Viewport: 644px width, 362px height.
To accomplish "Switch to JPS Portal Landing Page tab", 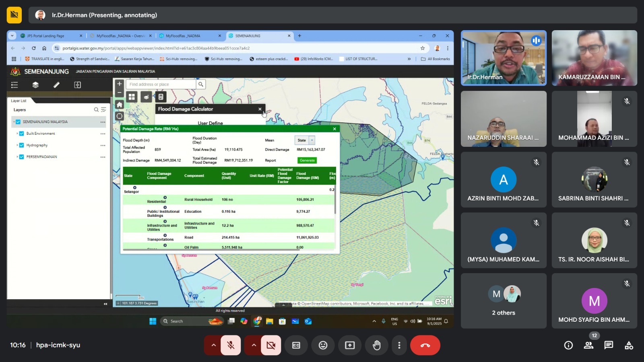I will coord(50,36).
